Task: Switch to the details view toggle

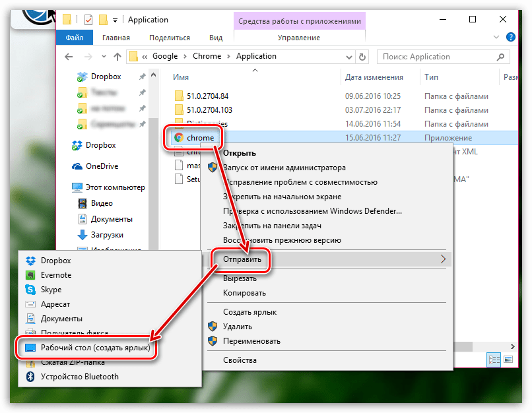Action: click(x=494, y=360)
